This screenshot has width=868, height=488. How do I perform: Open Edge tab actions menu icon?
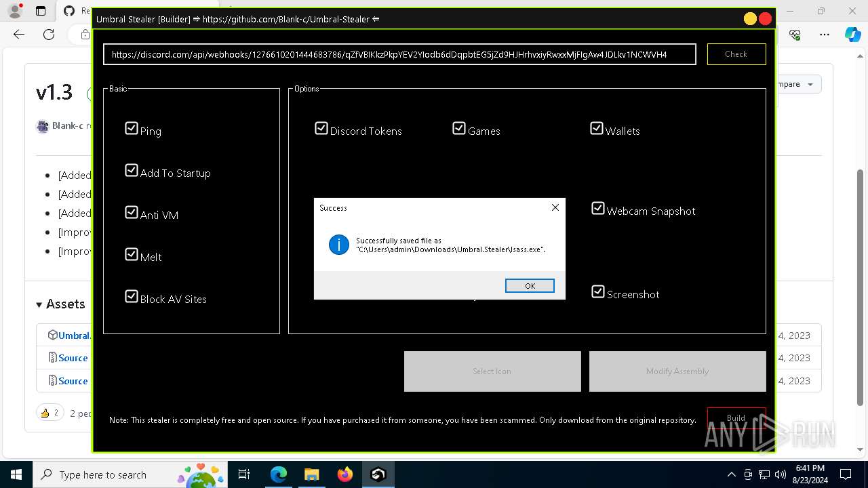point(41,11)
